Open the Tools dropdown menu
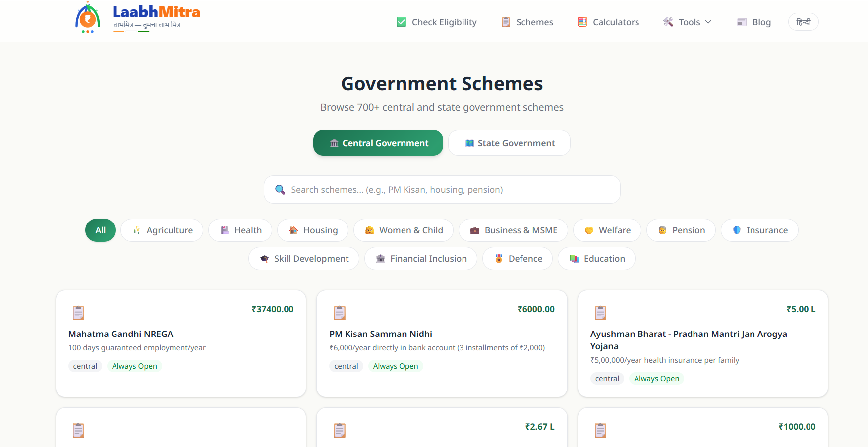 (687, 22)
